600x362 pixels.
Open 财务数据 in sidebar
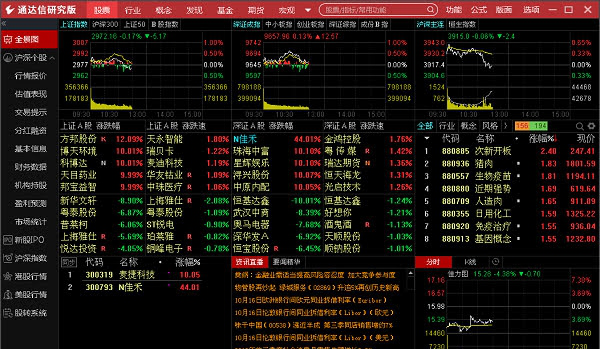pos(31,167)
